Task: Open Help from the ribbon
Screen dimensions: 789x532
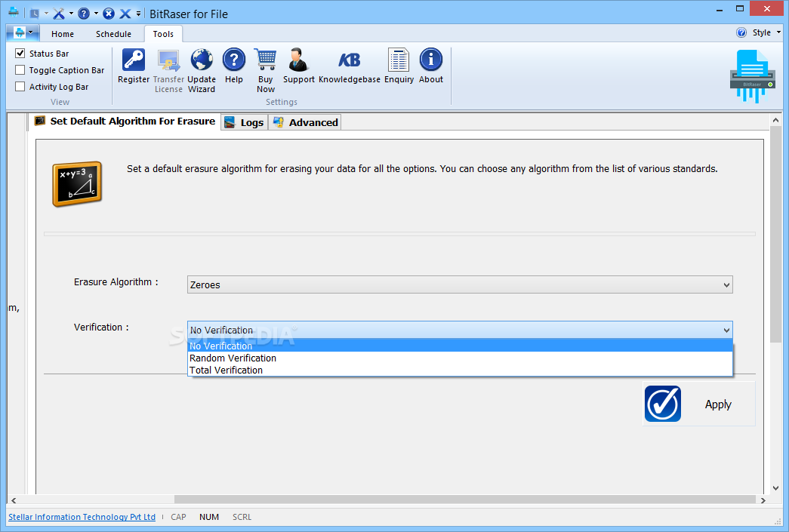Action: [233, 60]
